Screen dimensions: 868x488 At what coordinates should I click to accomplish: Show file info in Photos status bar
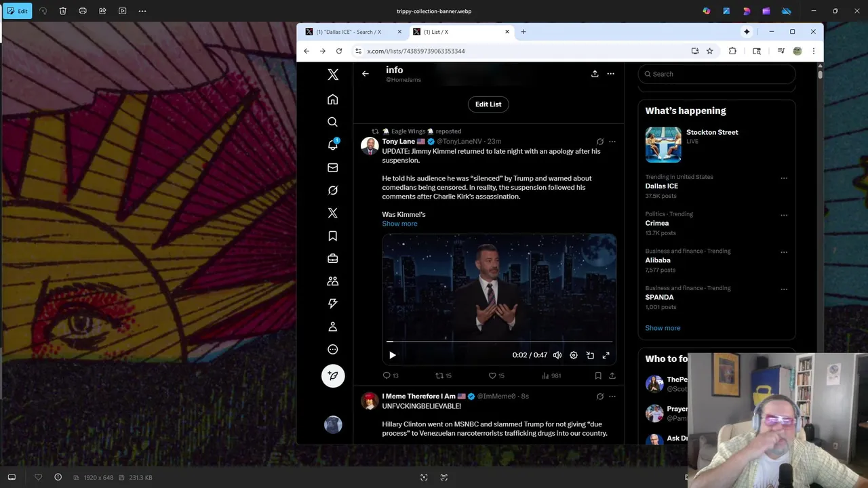(x=58, y=477)
